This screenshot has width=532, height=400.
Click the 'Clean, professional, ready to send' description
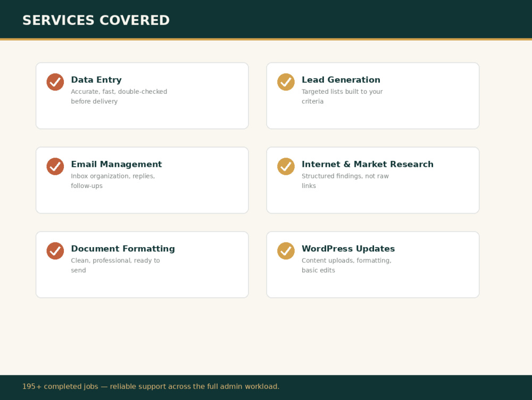click(x=115, y=266)
